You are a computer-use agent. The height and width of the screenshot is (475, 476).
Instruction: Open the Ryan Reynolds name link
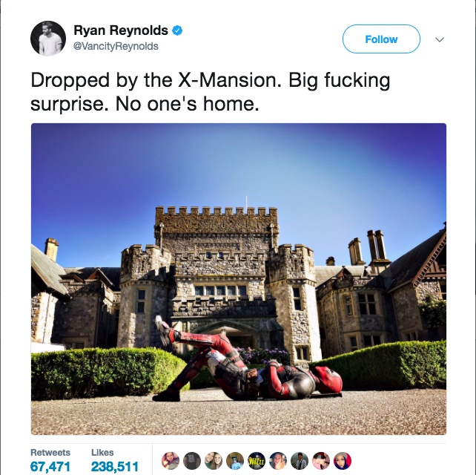121,30
